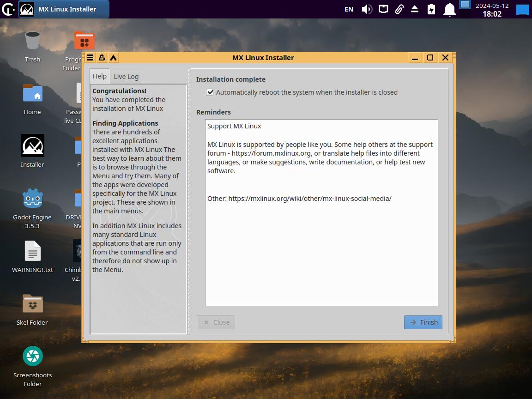Click the small blue workspace icon in tray
532x399 pixels.
[x=465, y=5]
